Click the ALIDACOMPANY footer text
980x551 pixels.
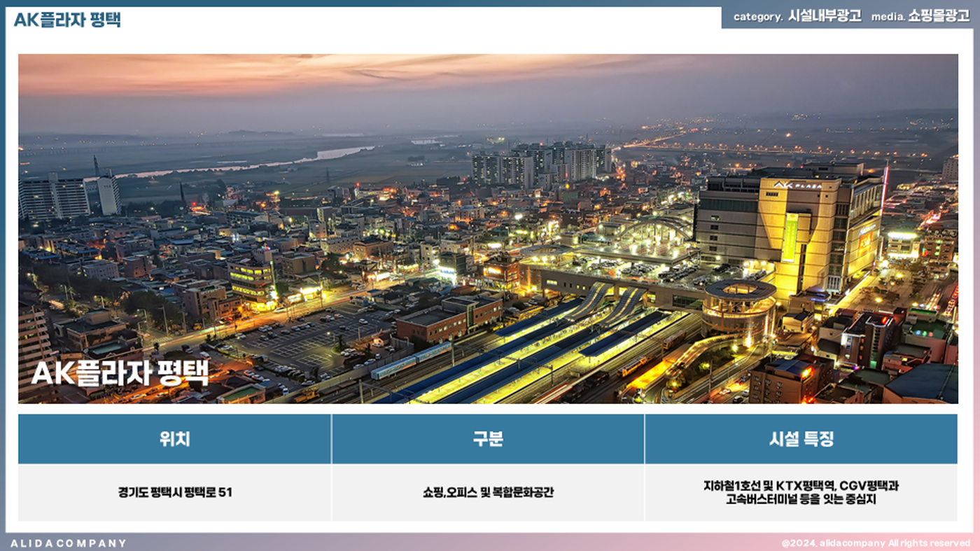click(68, 543)
